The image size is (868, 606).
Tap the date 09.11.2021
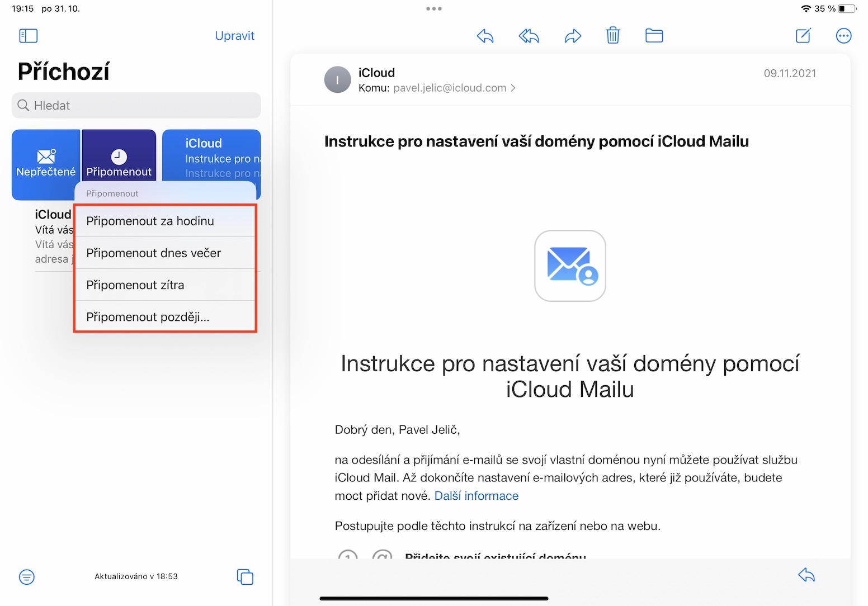click(x=790, y=73)
